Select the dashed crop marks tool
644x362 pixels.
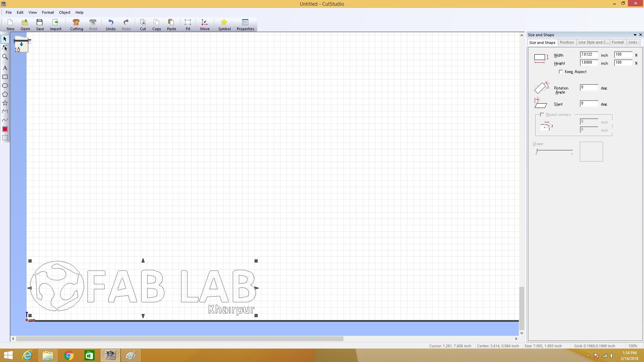point(5,138)
